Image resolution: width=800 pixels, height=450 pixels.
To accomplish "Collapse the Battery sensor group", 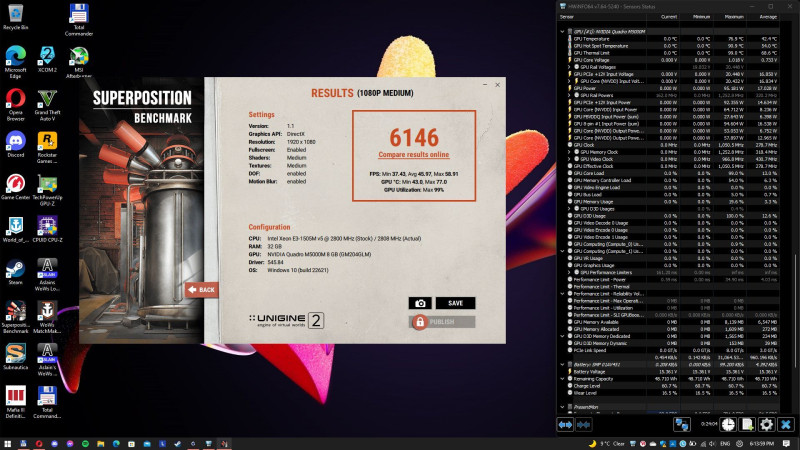I will 563,364.
